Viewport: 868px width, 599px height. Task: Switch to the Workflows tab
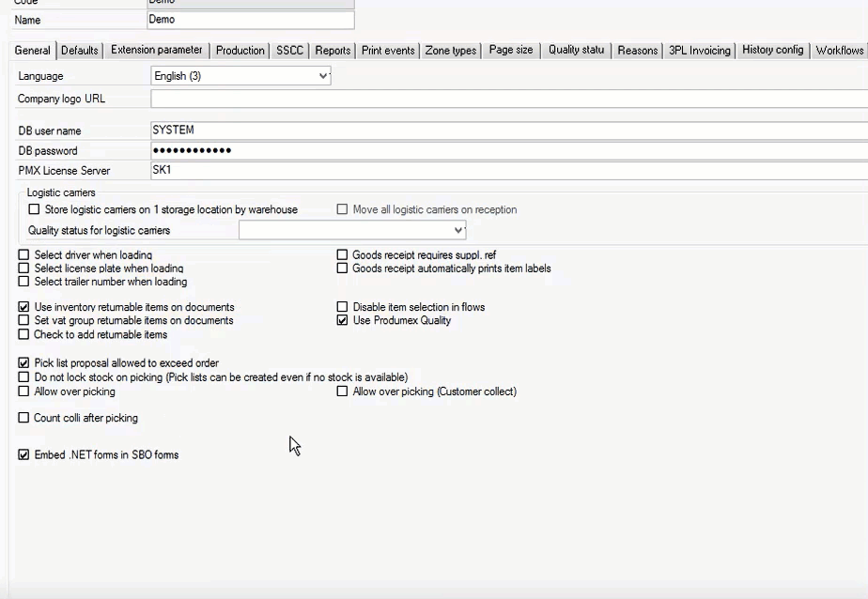pyautogui.click(x=839, y=50)
